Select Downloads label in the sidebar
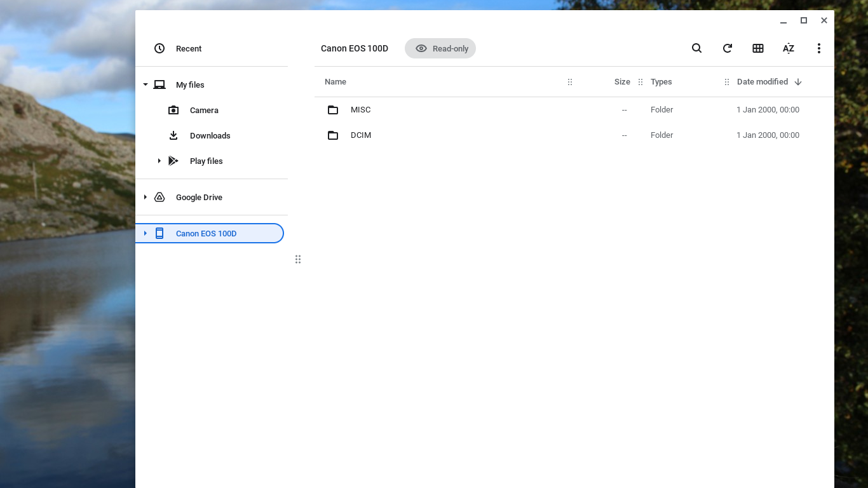 coord(210,135)
